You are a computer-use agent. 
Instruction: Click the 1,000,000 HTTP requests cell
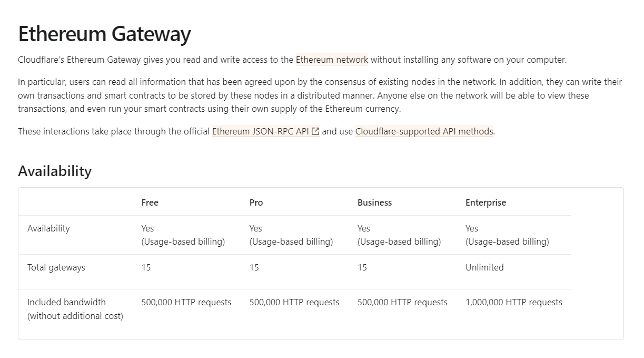513,302
